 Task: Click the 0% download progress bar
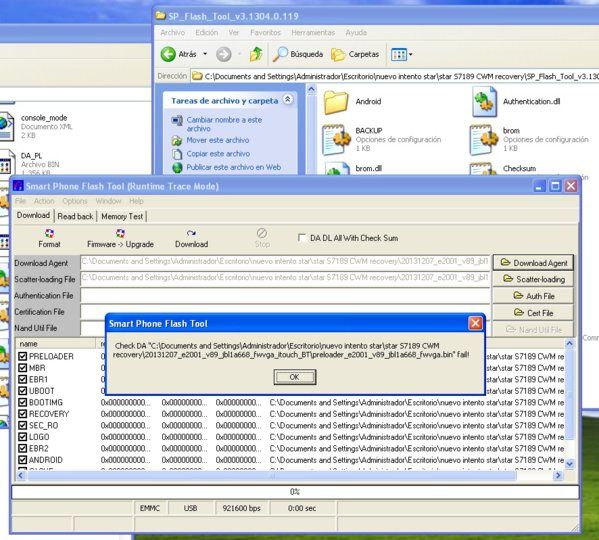tap(295, 492)
